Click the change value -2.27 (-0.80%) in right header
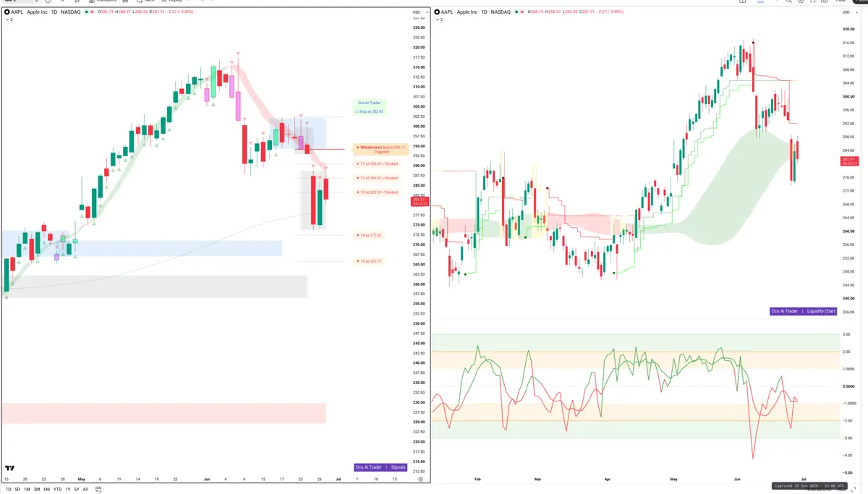868x494 pixels. pos(610,12)
